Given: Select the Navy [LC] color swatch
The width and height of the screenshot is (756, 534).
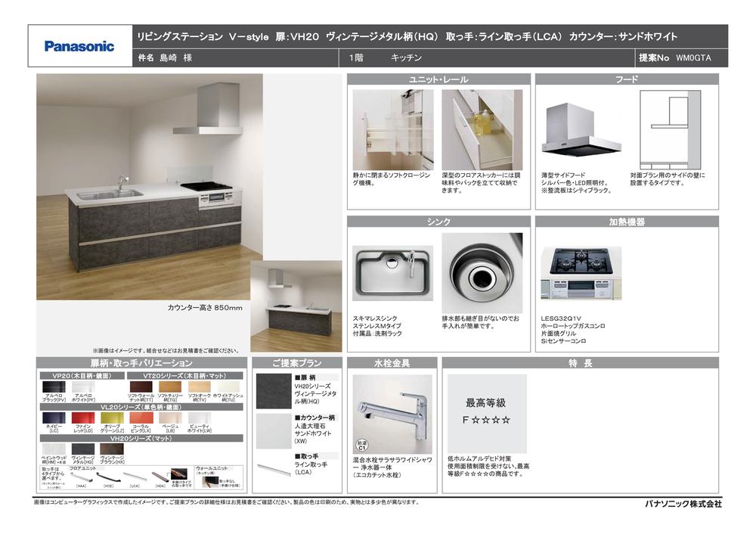Looking at the screenshot, I should [x=54, y=418].
